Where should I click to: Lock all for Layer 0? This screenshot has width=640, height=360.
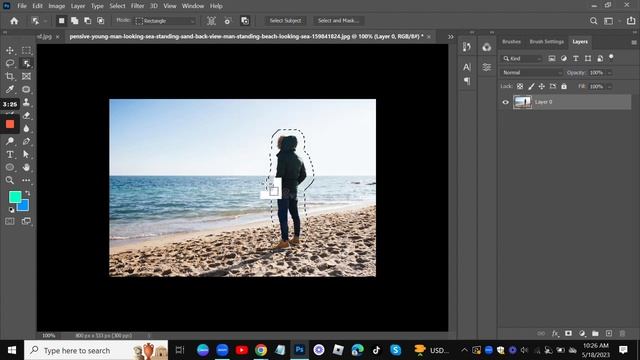(564, 87)
